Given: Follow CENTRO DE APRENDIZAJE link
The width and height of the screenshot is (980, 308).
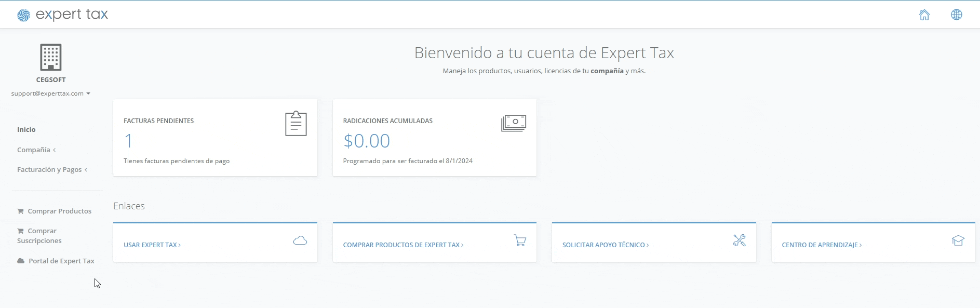Looking at the screenshot, I should pos(822,245).
